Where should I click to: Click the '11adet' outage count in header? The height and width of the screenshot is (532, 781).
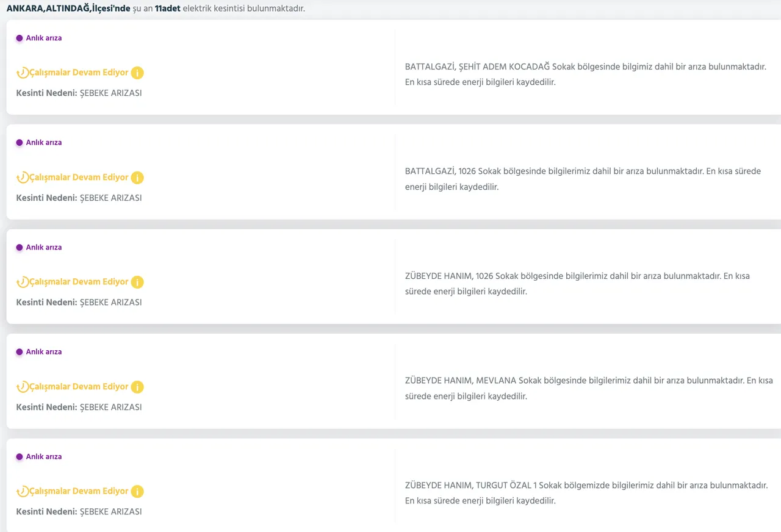coord(168,9)
